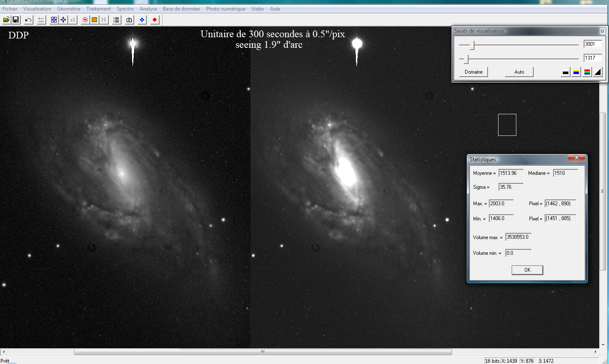Click the upper threshold slider handle
Viewport: 609px width, 364px height.
tap(472, 45)
